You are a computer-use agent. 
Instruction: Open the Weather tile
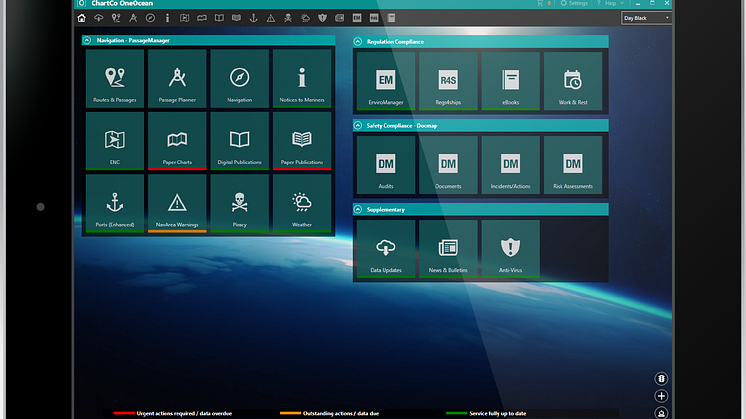(x=302, y=203)
